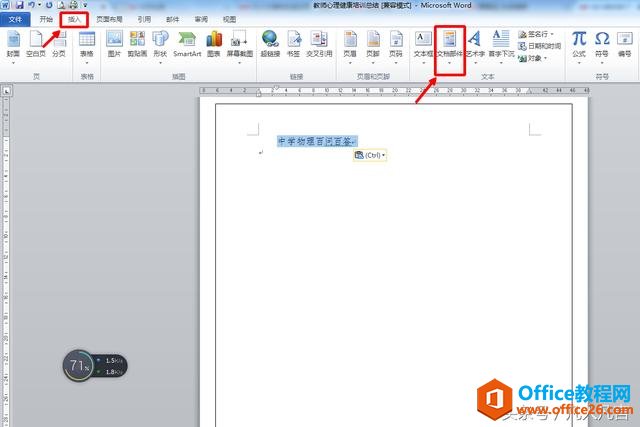Click the Word application icon in title bar
The height and width of the screenshot is (427, 640).
(5, 5)
